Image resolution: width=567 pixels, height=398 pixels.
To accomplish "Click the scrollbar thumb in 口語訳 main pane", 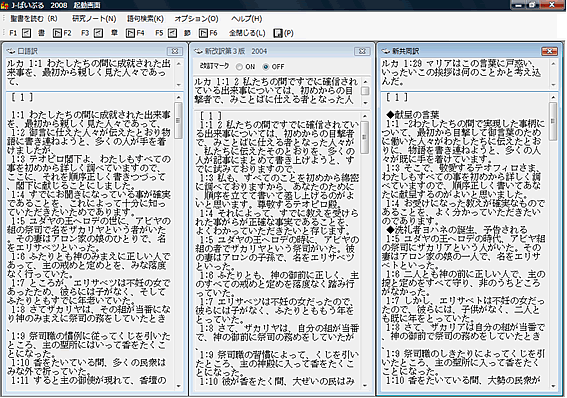I will [x=179, y=121].
